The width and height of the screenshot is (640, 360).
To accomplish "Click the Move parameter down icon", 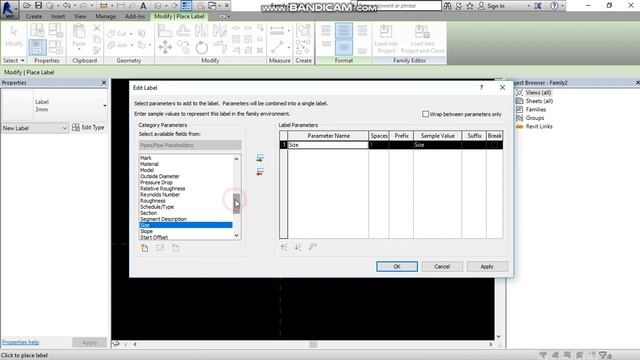I will pos(298,247).
